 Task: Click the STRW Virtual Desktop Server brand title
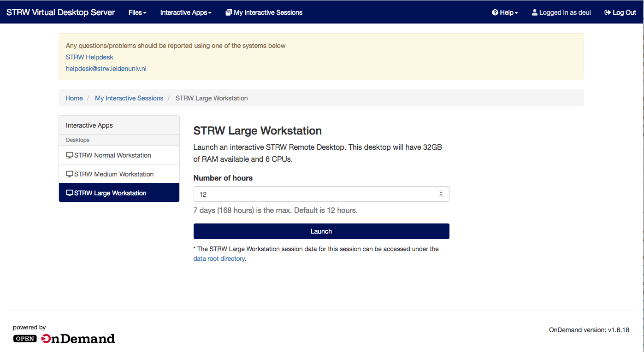[x=60, y=12]
